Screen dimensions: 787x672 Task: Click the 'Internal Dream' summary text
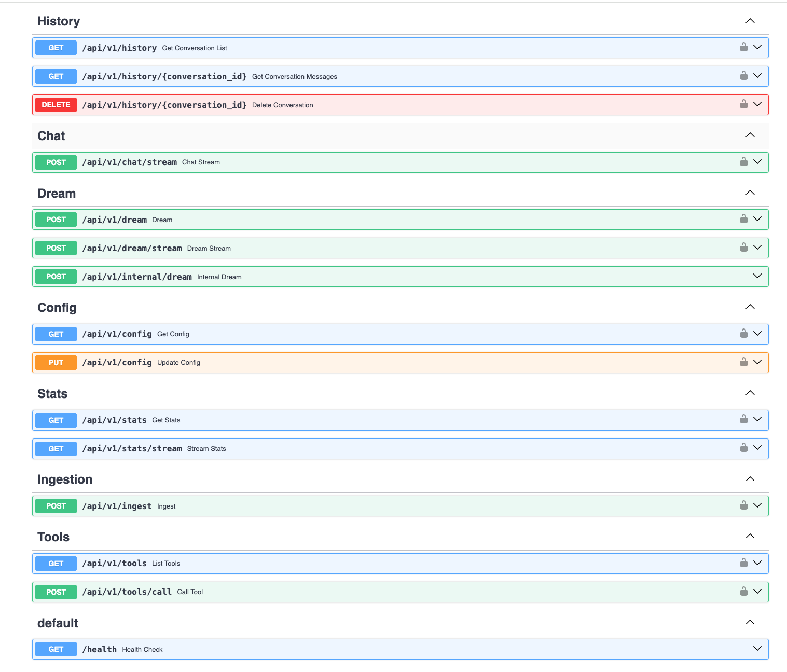point(219,277)
